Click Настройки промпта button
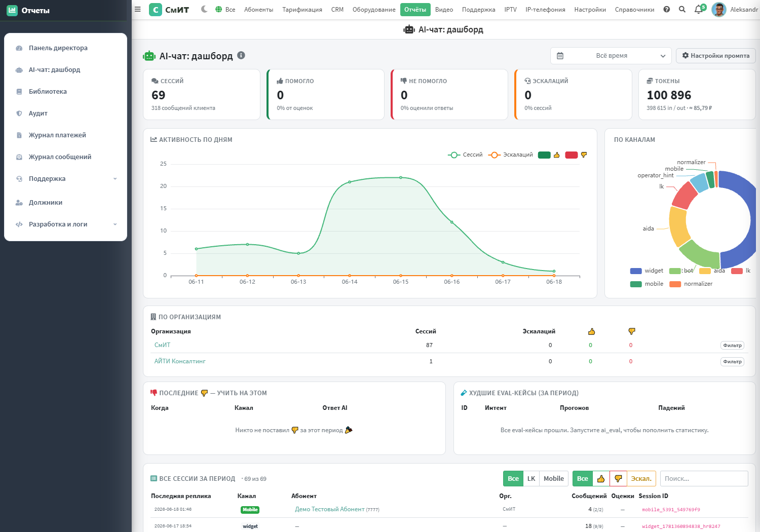 click(x=715, y=56)
